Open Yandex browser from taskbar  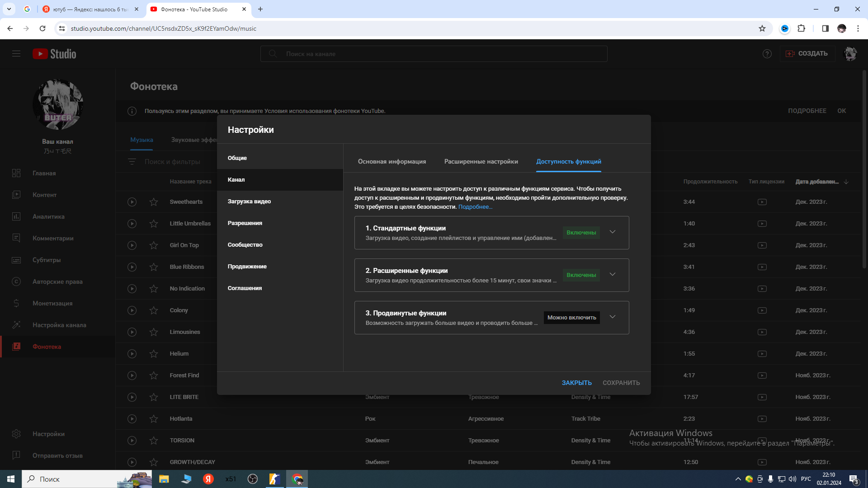click(x=208, y=479)
